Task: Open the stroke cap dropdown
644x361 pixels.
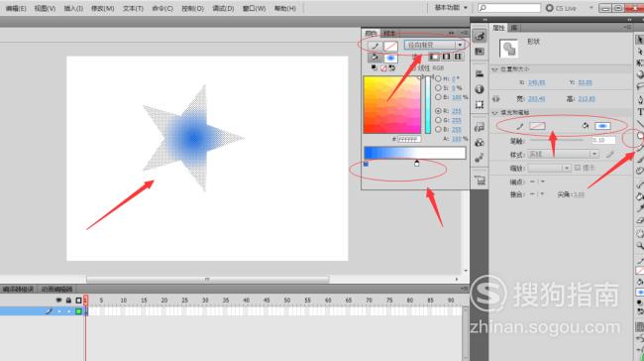Action: (x=537, y=181)
